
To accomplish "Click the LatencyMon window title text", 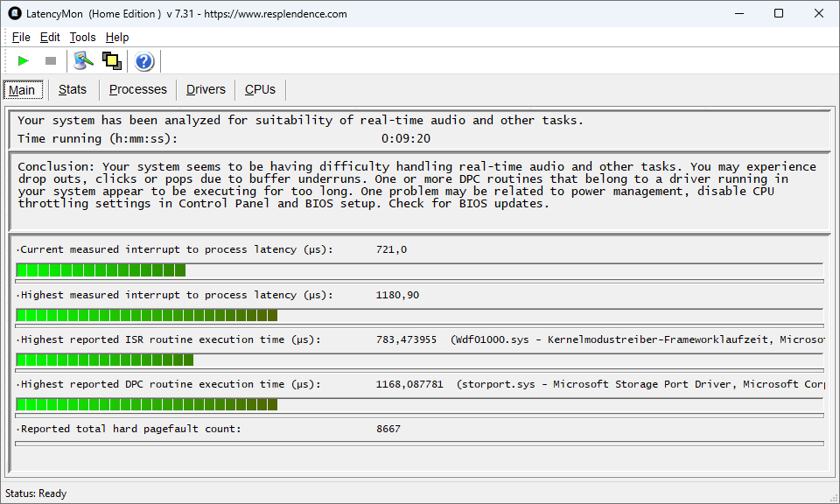I will (x=186, y=14).
